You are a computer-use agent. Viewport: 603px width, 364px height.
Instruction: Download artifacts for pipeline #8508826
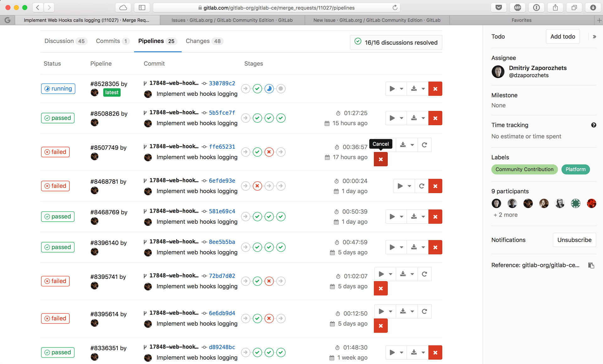click(x=414, y=118)
